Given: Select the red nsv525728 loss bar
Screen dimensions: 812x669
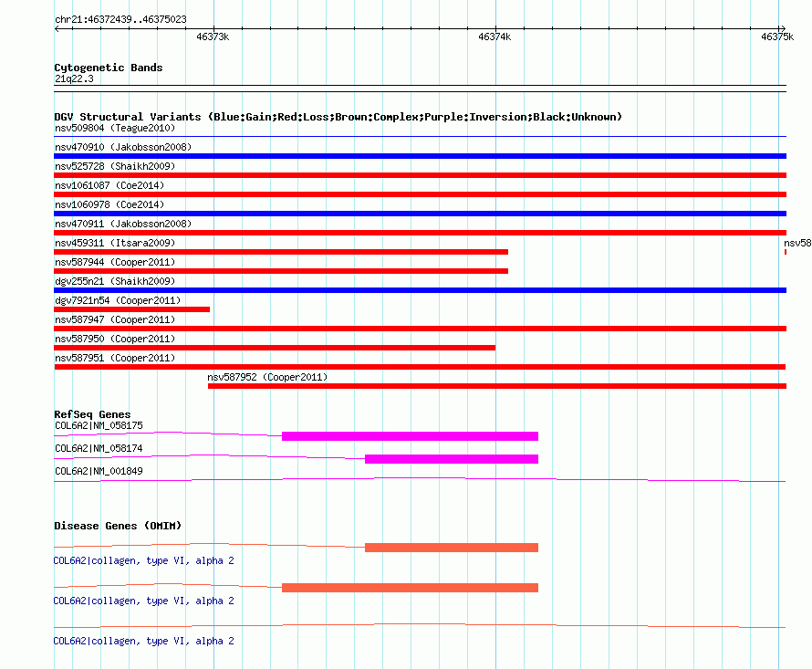Looking at the screenshot, I should click(420, 175).
